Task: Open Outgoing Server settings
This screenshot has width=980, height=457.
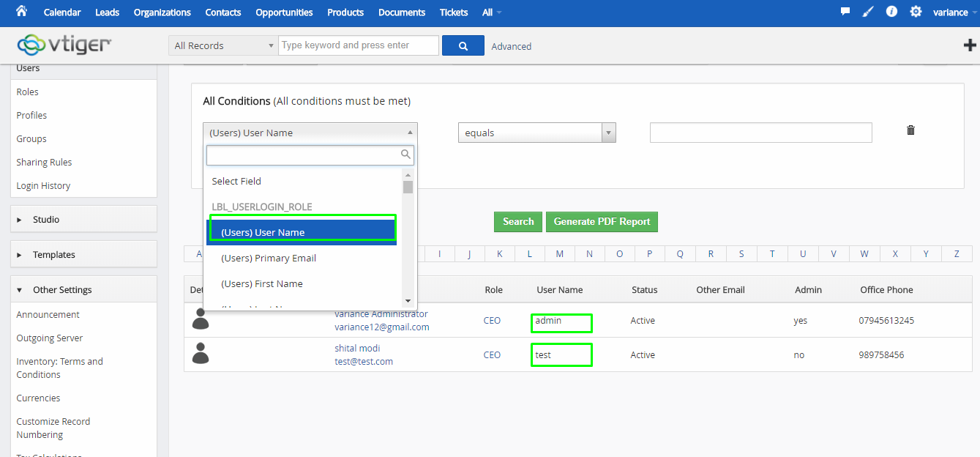Action: pyautogui.click(x=50, y=338)
